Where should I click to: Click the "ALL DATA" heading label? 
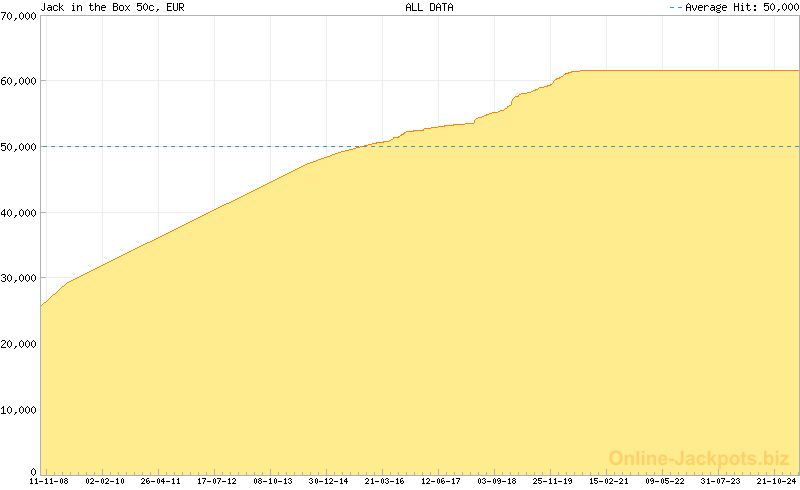(429, 7)
